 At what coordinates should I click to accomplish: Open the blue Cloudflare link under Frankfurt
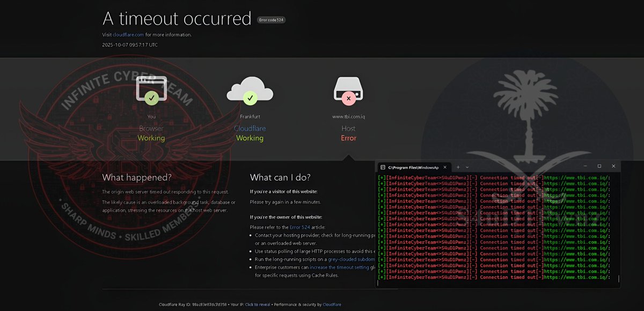click(x=250, y=128)
